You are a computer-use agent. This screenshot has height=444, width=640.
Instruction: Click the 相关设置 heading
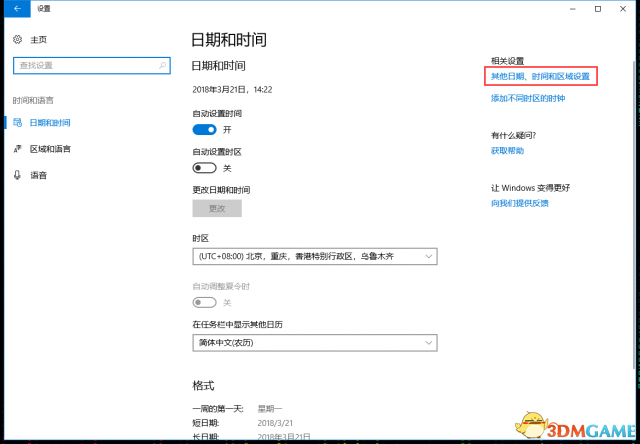pyautogui.click(x=507, y=61)
